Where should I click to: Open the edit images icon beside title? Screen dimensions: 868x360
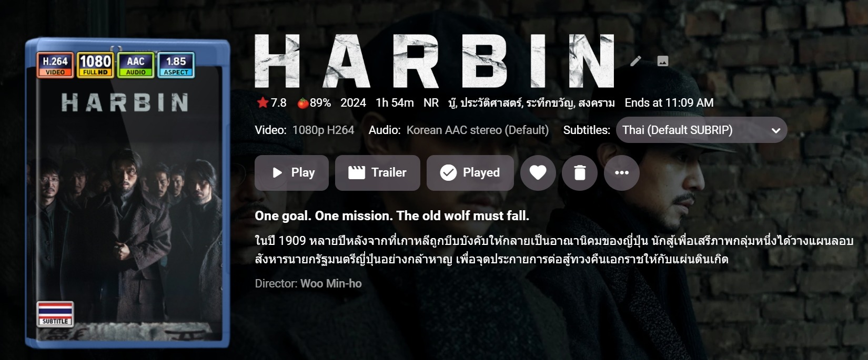click(x=663, y=61)
